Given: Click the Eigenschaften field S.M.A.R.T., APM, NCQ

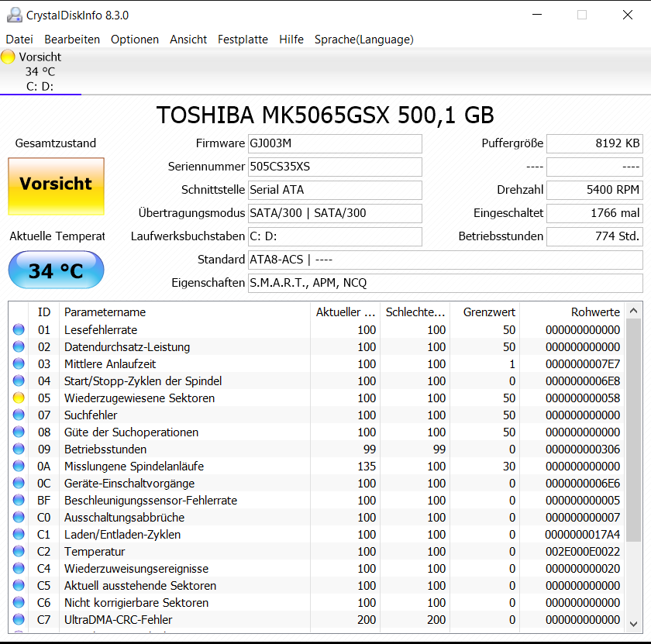Looking at the screenshot, I should 446,283.
